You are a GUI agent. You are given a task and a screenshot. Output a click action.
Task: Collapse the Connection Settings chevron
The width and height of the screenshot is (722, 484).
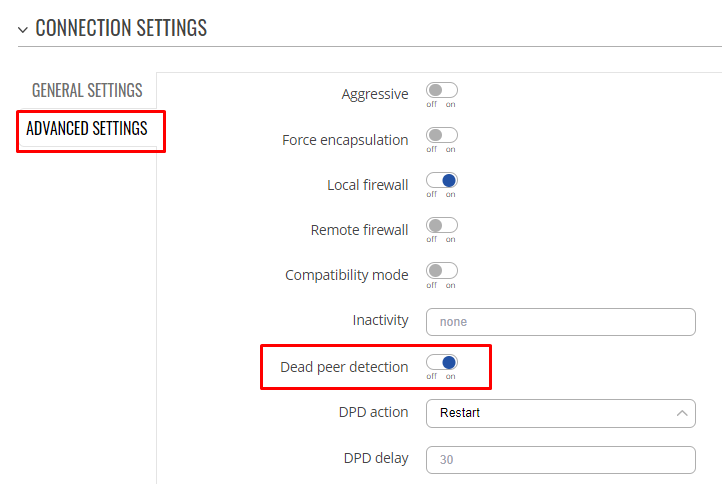23,30
